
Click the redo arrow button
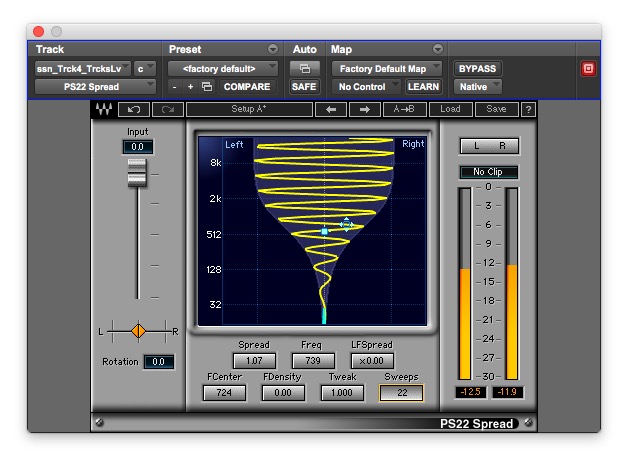[168, 109]
